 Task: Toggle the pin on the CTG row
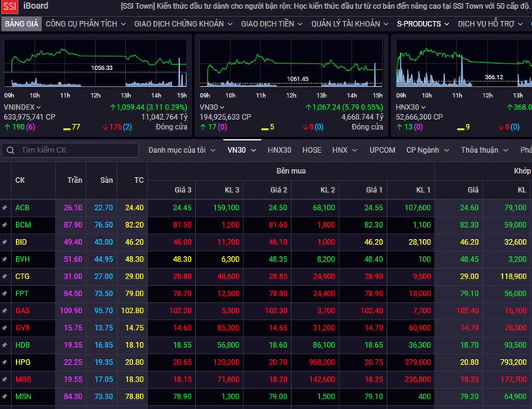[x=5, y=277]
